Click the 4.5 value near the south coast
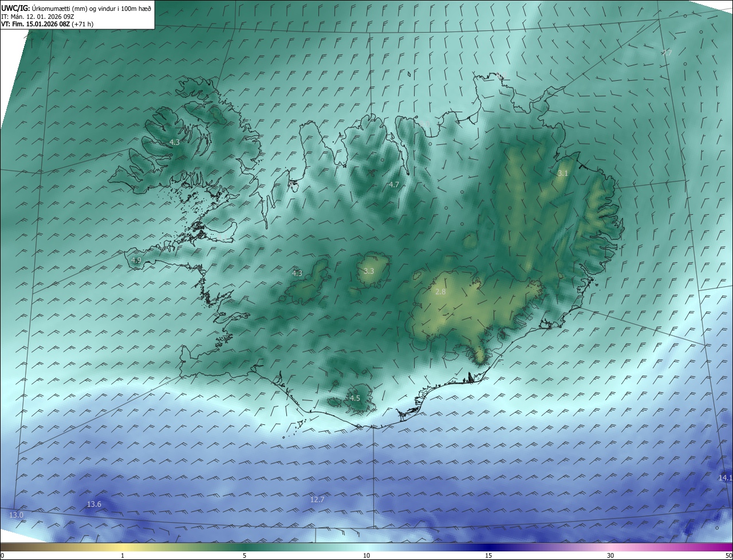 click(x=354, y=398)
